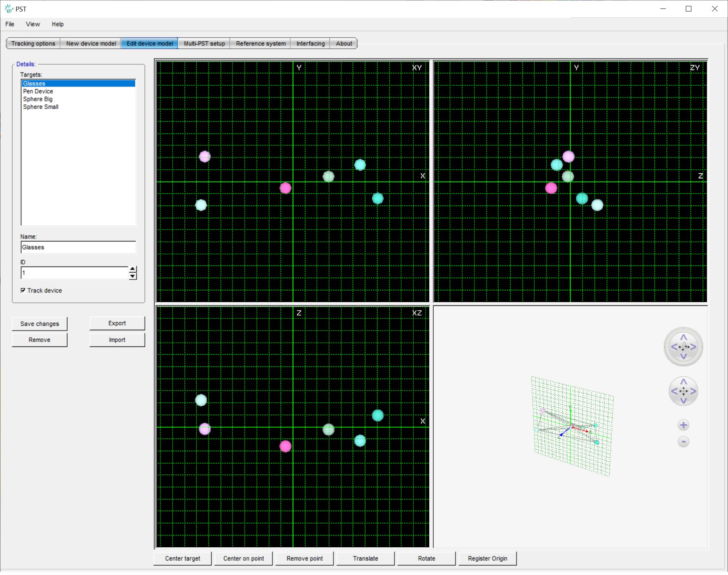Click the Name input field

78,247
